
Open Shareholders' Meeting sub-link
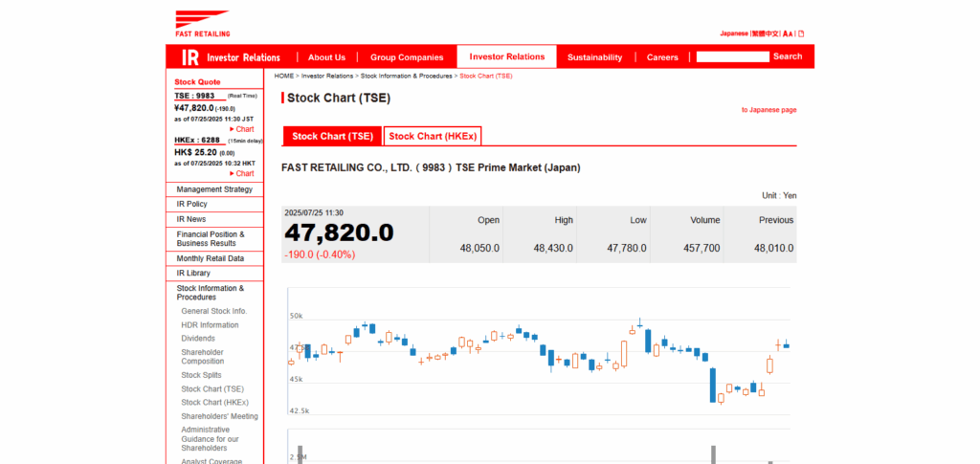(x=219, y=416)
